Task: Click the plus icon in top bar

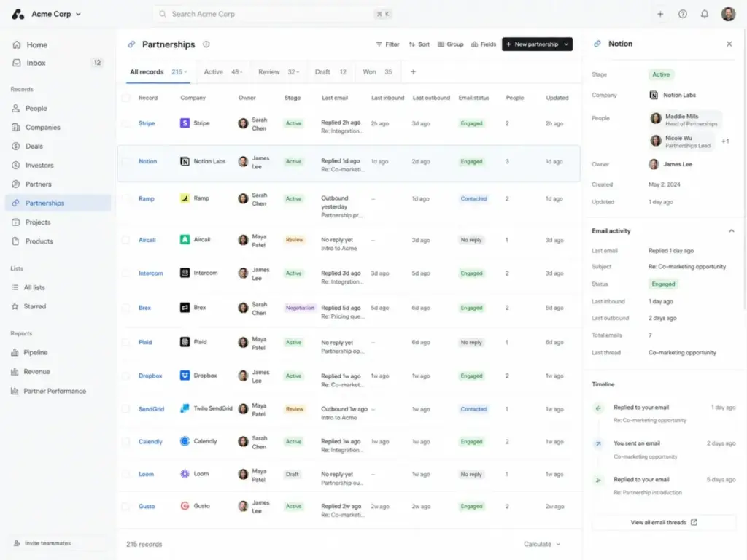Action: [660, 15]
